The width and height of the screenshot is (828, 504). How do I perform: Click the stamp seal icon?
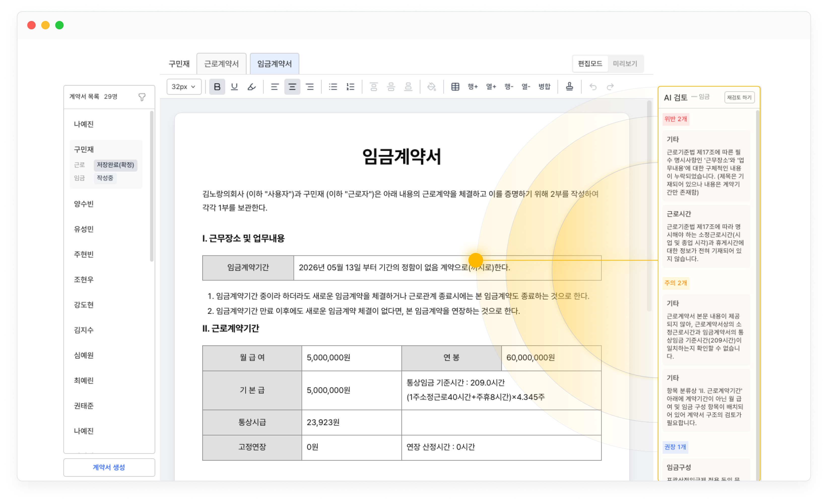click(x=569, y=87)
